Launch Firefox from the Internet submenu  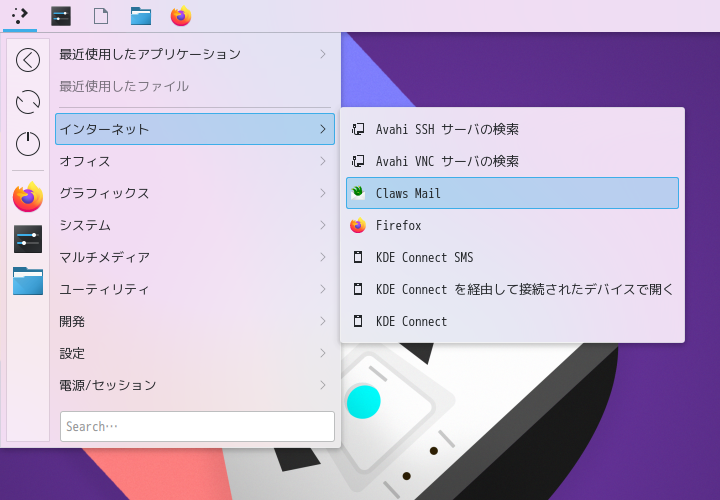[x=512, y=225]
